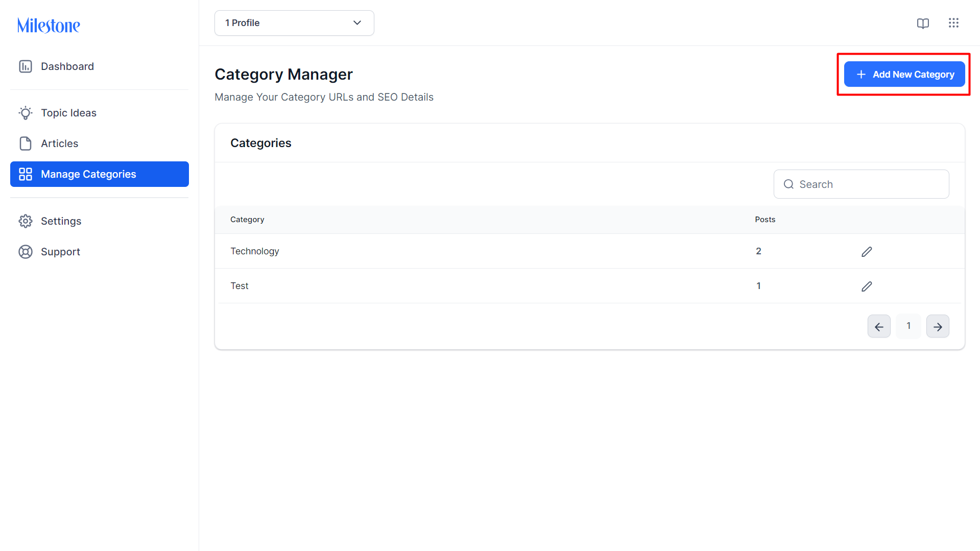Open the documentation book icon

(923, 23)
